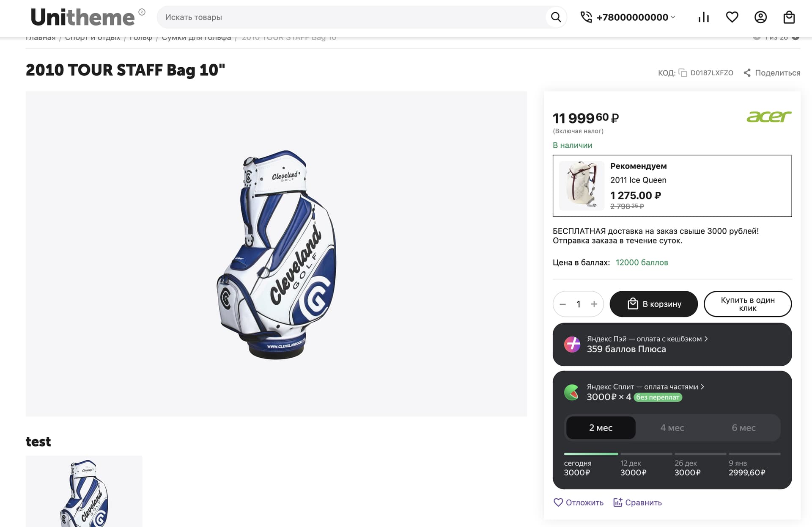The image size is (812, 527).
Task: Click the Acer brand logo
Action: click(x=768, y=116)
